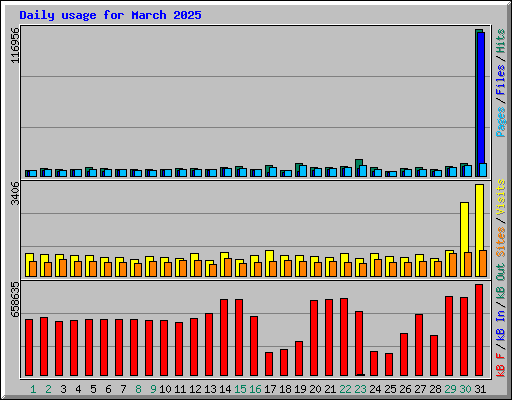Click the red kB bar for day 17
512x400 pixels.
[x=269, y=364]
